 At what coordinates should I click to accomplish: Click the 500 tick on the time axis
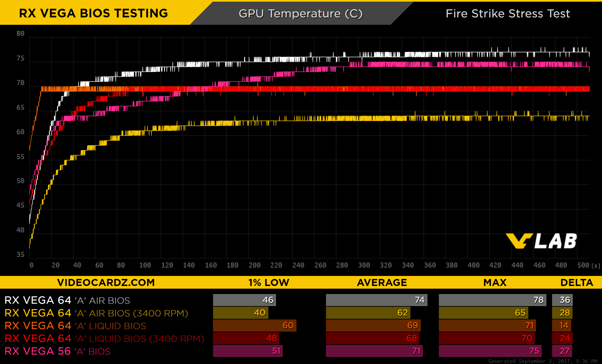(x=583, y=265)
